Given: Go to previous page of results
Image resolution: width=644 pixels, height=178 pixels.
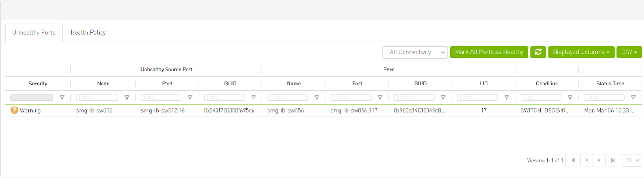Looking at the screenshot, I should click(586, 160).
